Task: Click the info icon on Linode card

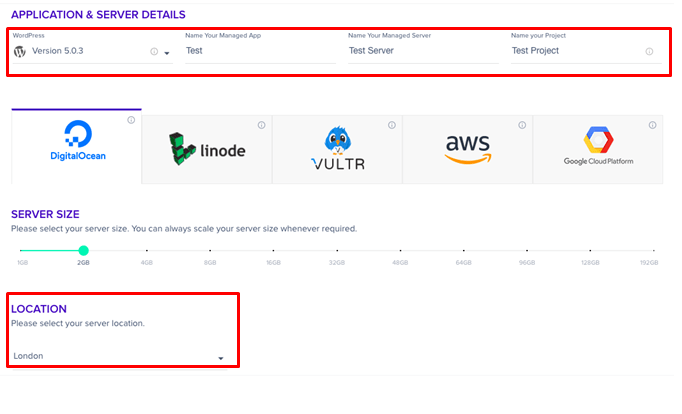Action: pos(261,125)
